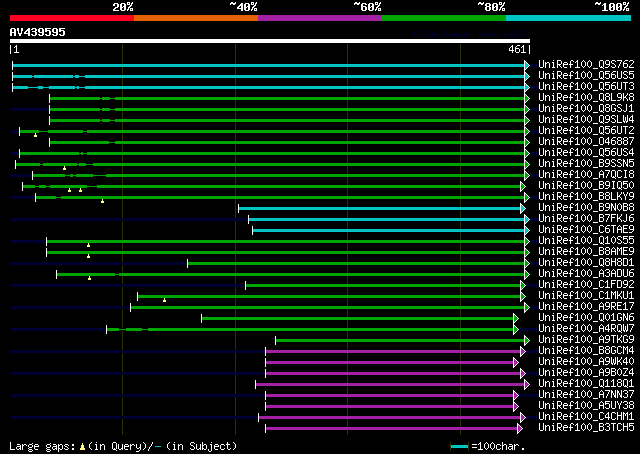The image size is (640, 454).
Task: Click the yellow query-gap symbol in the legend
Action: pyautogui.click(x=82, y=447)
